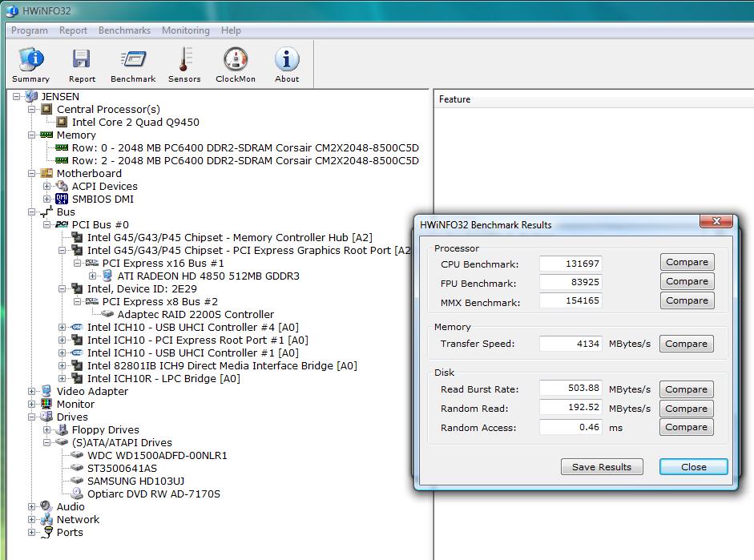The width and height of the screenshot is (754, 560).
Task: Select Intel 82801IB ICH9 Direct Media Interface Bridge
Action: pos(222,366)
